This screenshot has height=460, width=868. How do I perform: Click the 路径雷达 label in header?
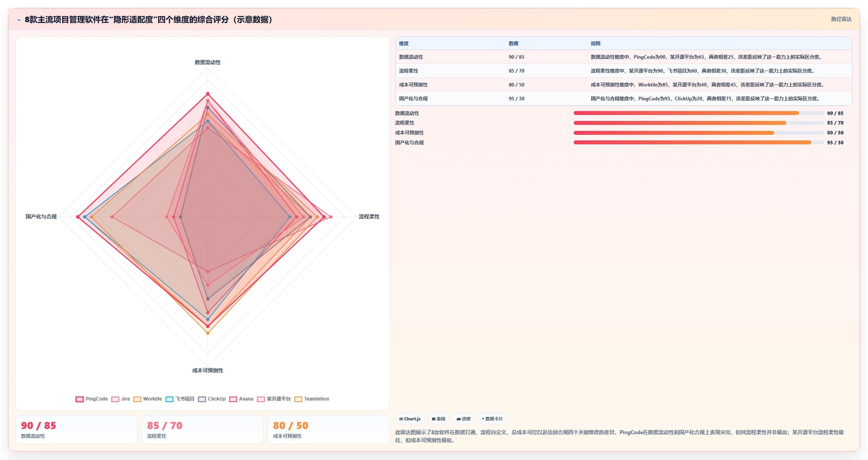[841, 19]
